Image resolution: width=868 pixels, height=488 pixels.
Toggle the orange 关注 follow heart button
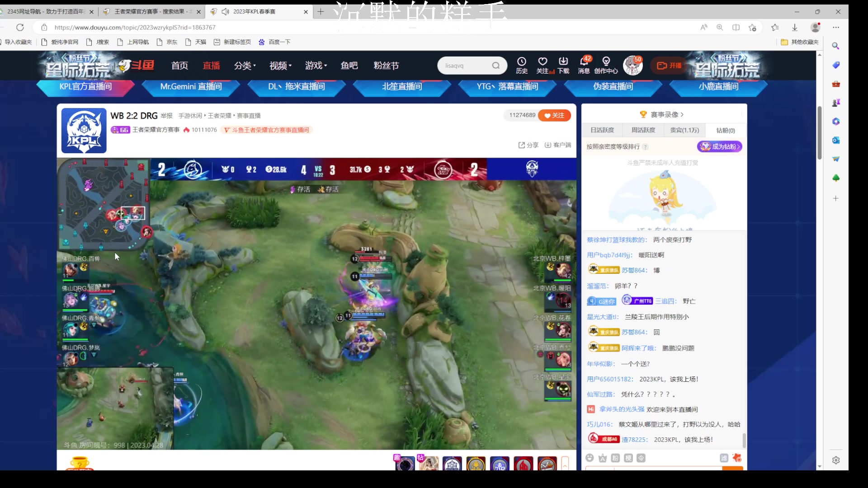(555, 115)
